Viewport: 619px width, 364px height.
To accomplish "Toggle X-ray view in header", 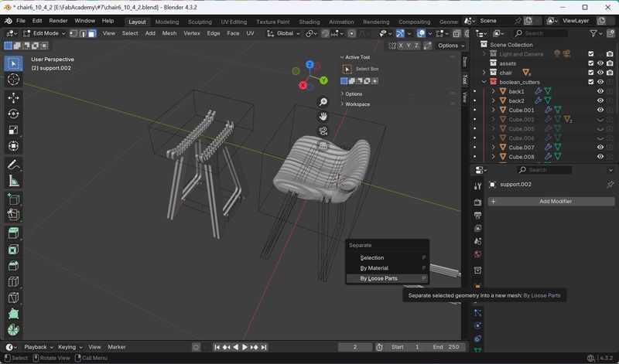I will pos(457,33).
